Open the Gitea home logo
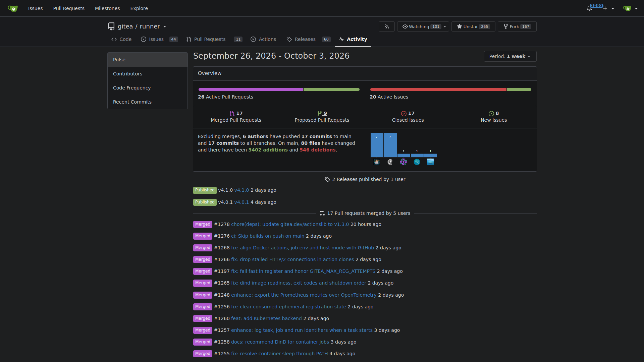This screenshot has height=362, width=644. (13, 8)
